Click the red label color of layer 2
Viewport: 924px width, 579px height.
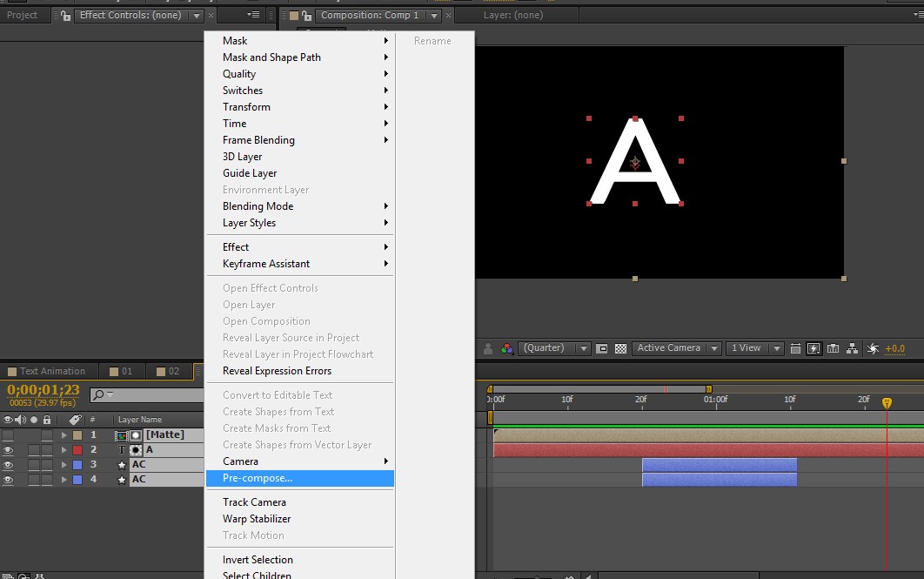click(x=77, y=450)
